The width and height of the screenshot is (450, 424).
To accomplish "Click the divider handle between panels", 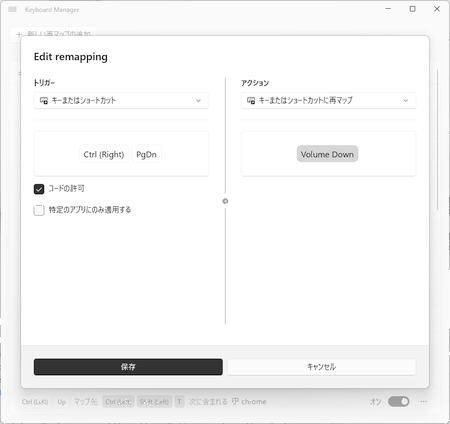I will [225, 201].
